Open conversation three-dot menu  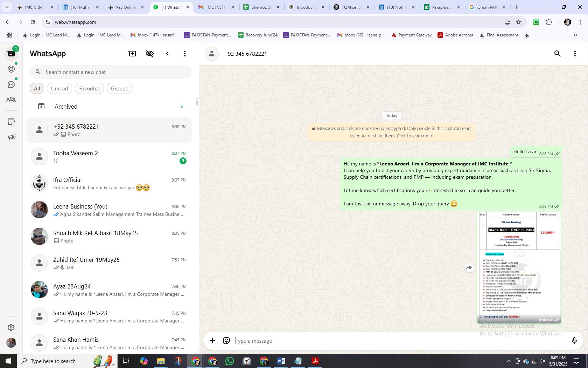click(575, 54)
